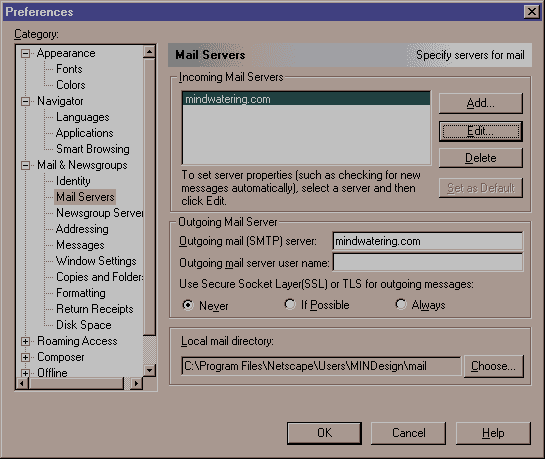The image size is (545, 459).
Task: Collapse the Navigator category
Action: pos(25,101)
